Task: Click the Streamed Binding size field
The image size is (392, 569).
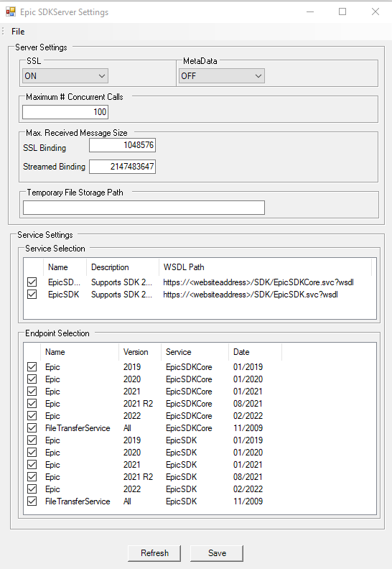Action: point(123,167)
